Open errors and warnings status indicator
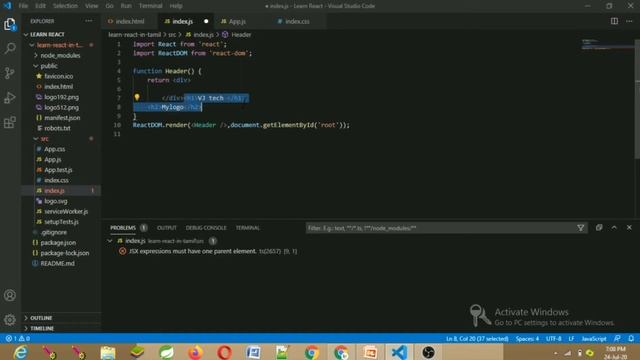 pos(18,338)
